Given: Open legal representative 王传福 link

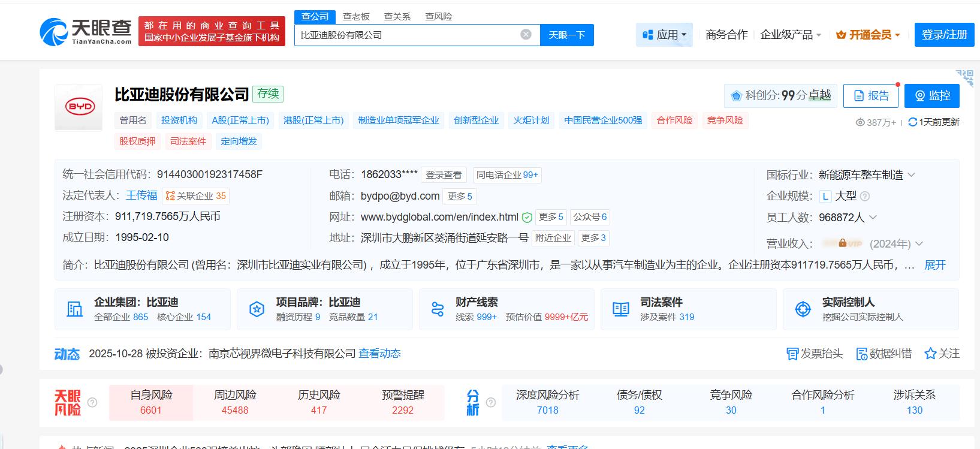Looking at the screenshot, I should click(141, 195).
